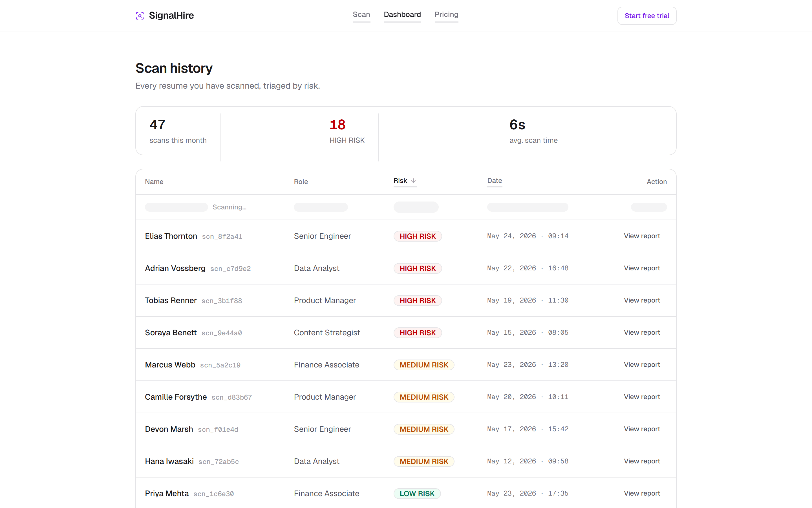812x508 pixels.
Task: Click date May 23, 2026 · 17:35
Action: click(x=528, y=493)
